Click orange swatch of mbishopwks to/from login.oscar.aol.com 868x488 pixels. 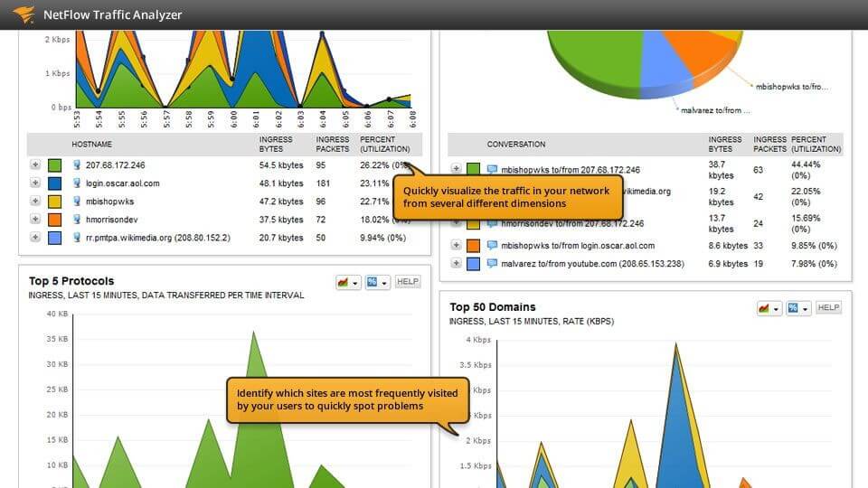click(x=473, y=245)
